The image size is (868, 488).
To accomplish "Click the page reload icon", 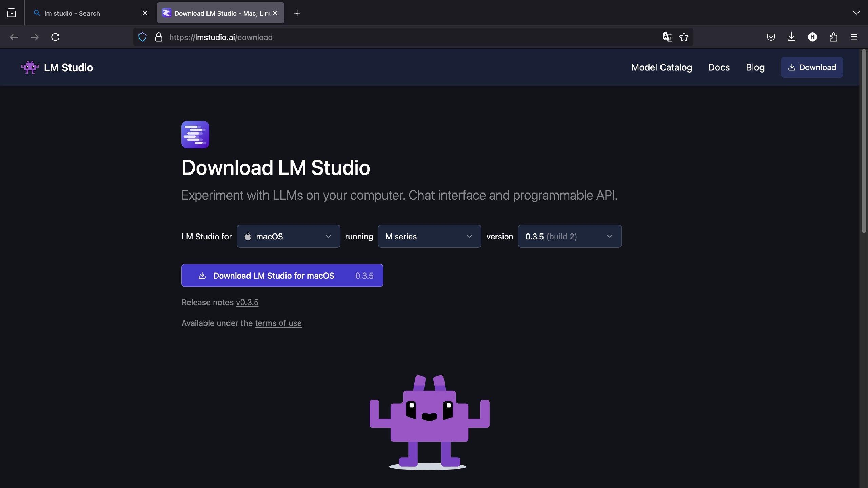I will tap(55, 37).
